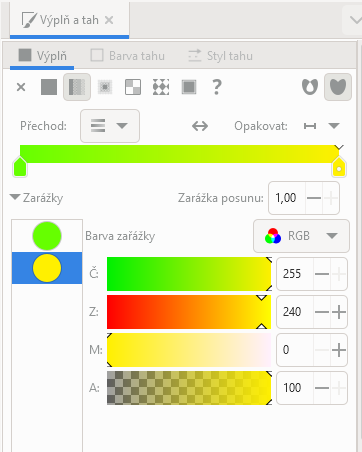Select the yellow stop in the stops list
This screenshot has width=362, height=452.
coord(47,268)
